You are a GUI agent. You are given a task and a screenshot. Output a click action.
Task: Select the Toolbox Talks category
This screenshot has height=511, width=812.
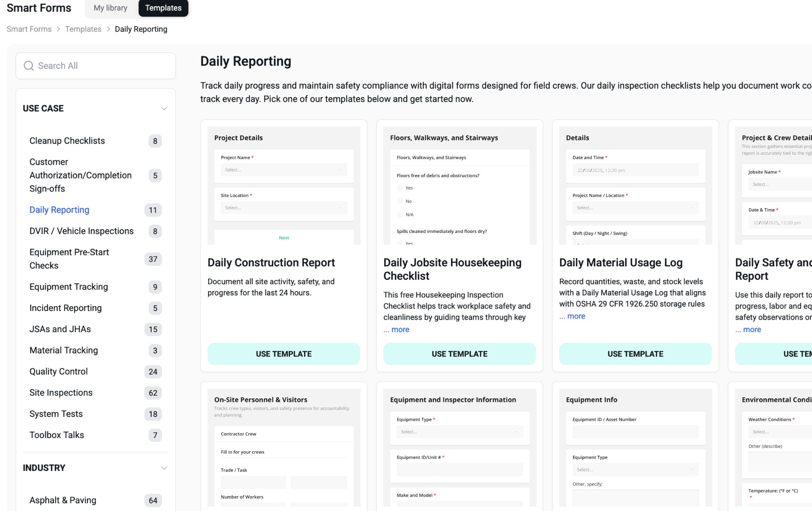pos(96,435)
